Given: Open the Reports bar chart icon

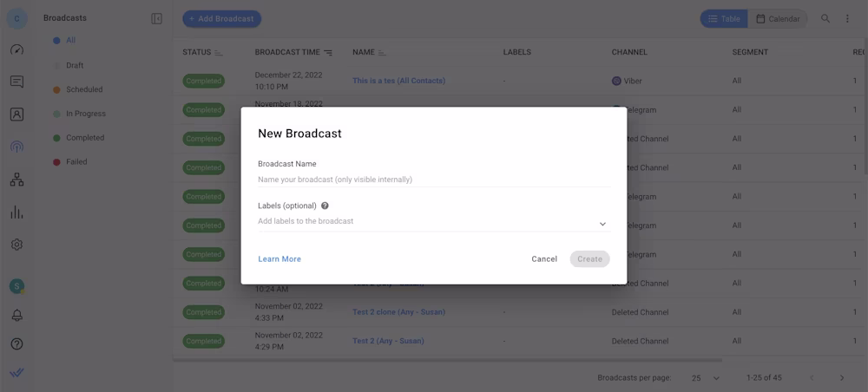Looking at the screenshot, I should (16, 212).
